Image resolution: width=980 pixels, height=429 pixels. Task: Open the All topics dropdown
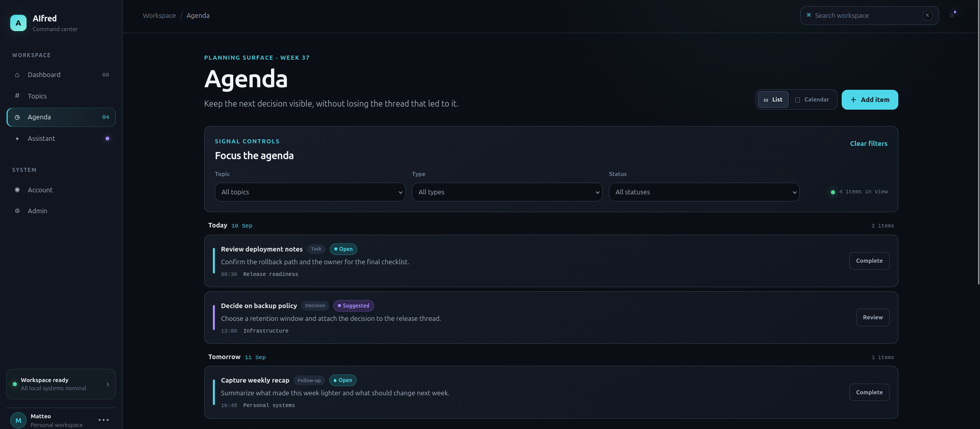point(310,192)
